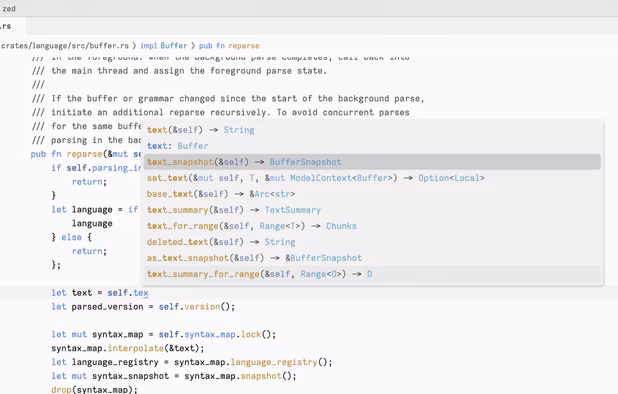This screenshot has width=618, height=394.
Task: Click the 'else' keyword
Action: click(x=71, y=237)
